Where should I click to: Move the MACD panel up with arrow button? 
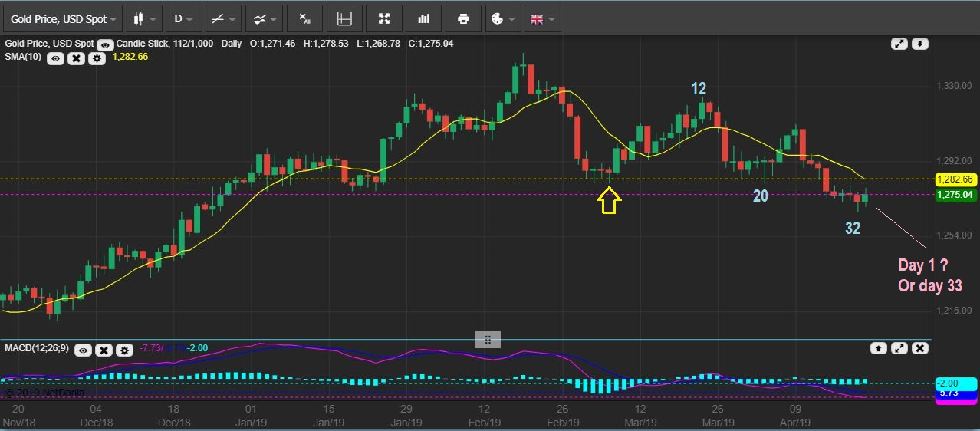(x=879, y=348)
